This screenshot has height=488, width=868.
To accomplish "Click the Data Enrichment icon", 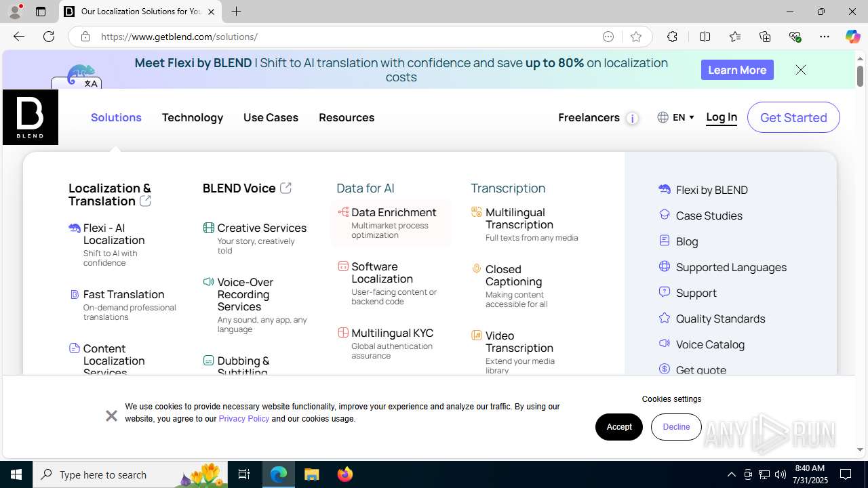I will click(343, 212).
